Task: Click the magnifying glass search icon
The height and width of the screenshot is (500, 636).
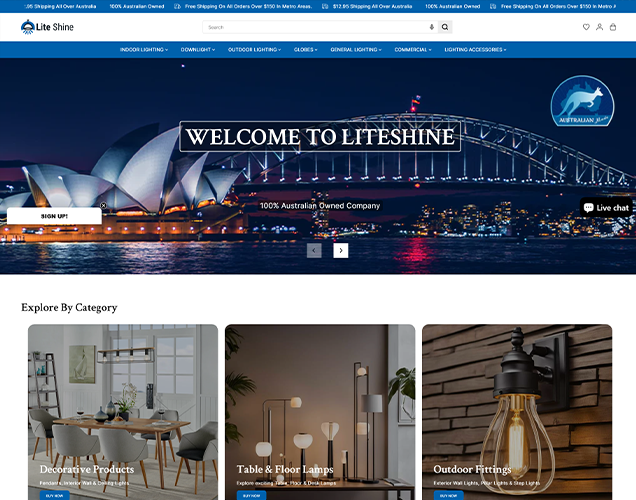Action: (x=445, y=27)
